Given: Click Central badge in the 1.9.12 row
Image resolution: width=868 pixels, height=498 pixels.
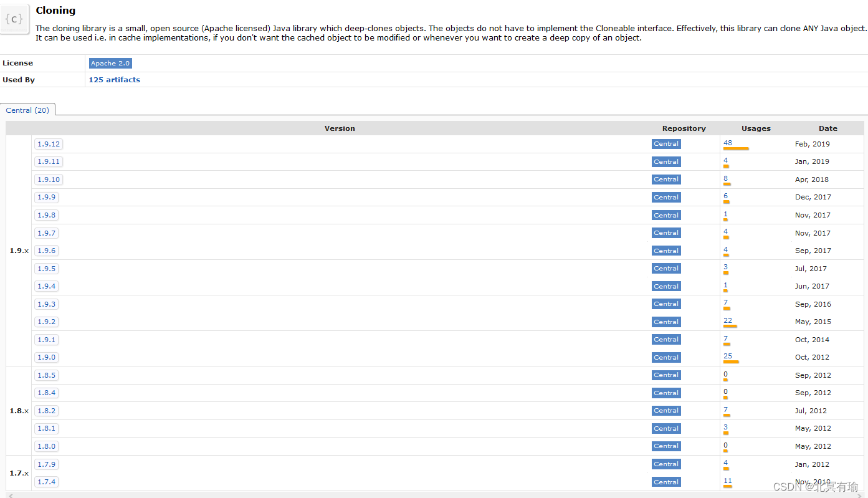Looking at the screenshot, I should [x=666, y=144].
